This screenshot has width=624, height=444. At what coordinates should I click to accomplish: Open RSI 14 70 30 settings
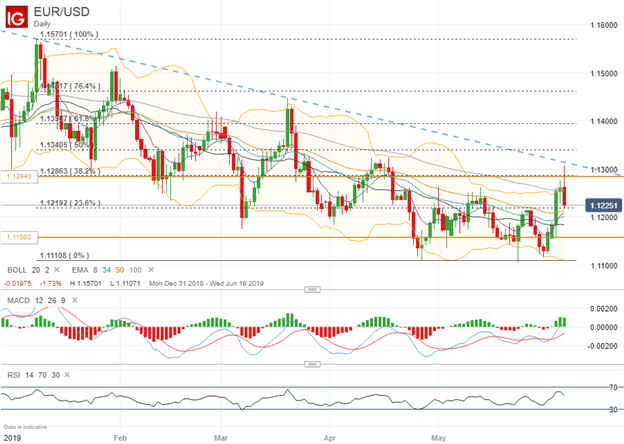[x=33, y=375]
